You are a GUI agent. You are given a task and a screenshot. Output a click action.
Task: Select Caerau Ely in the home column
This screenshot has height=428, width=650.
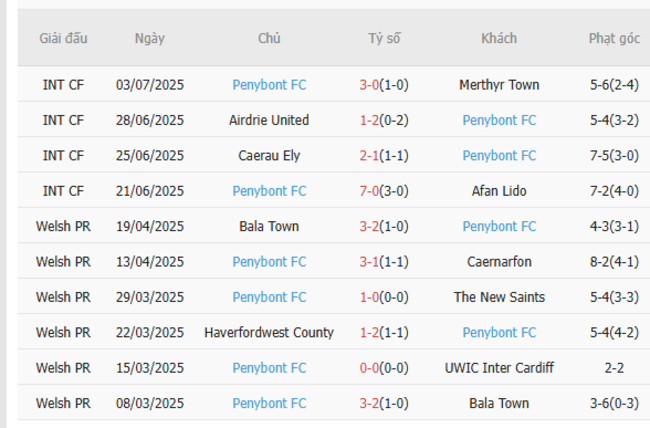click(x=269, y=155)
